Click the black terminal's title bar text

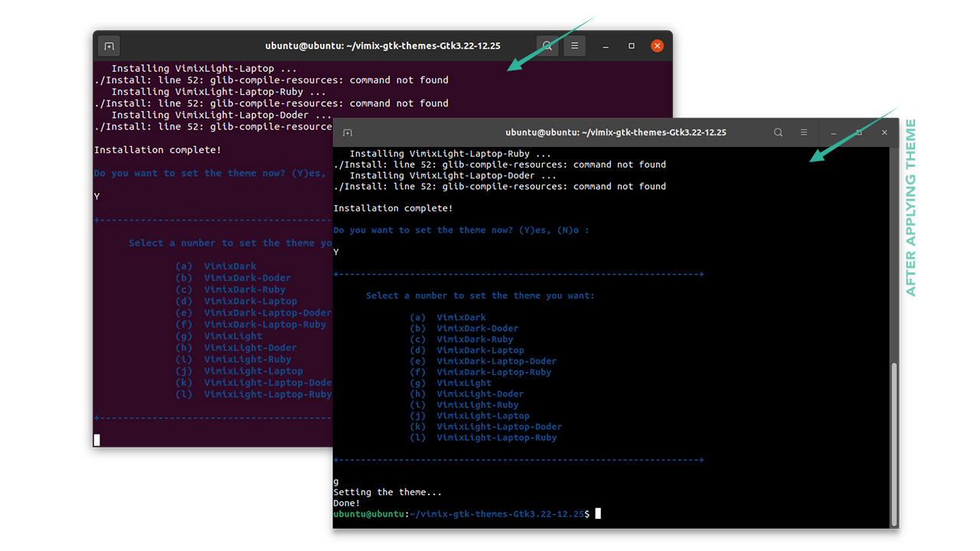(616, 132)
